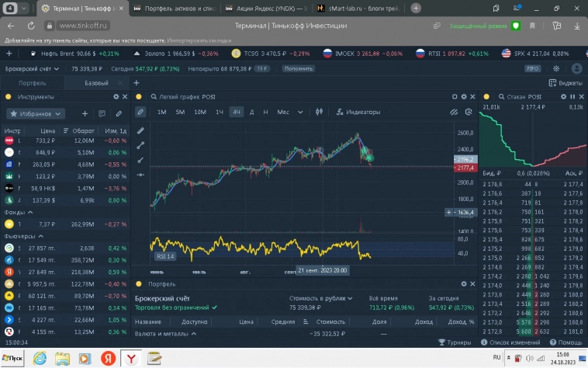Open the Стоимость в рублях dropdown
The height and width of the screenshot is (368, 588).
pos(320,298)
